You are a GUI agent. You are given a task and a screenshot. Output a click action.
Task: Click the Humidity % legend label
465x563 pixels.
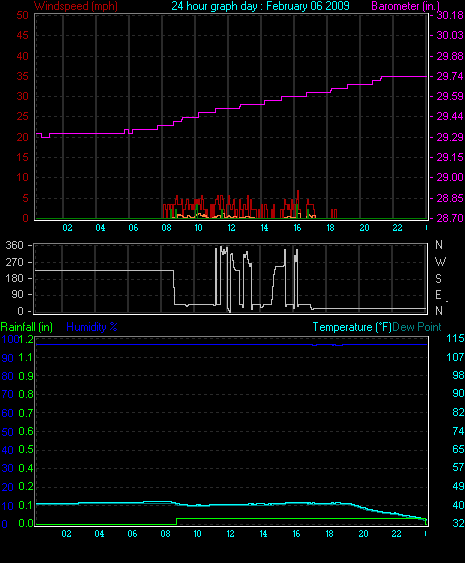pos(92,327)
